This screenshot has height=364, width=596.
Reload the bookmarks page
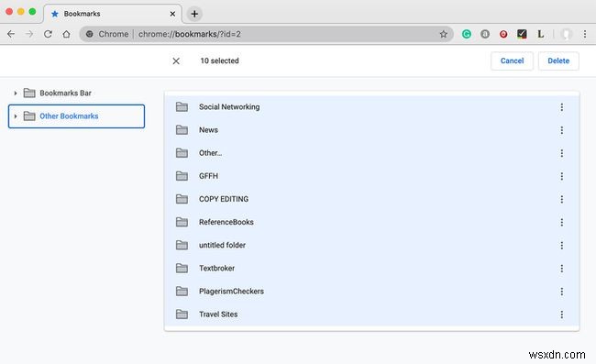(x=48, y=34)
